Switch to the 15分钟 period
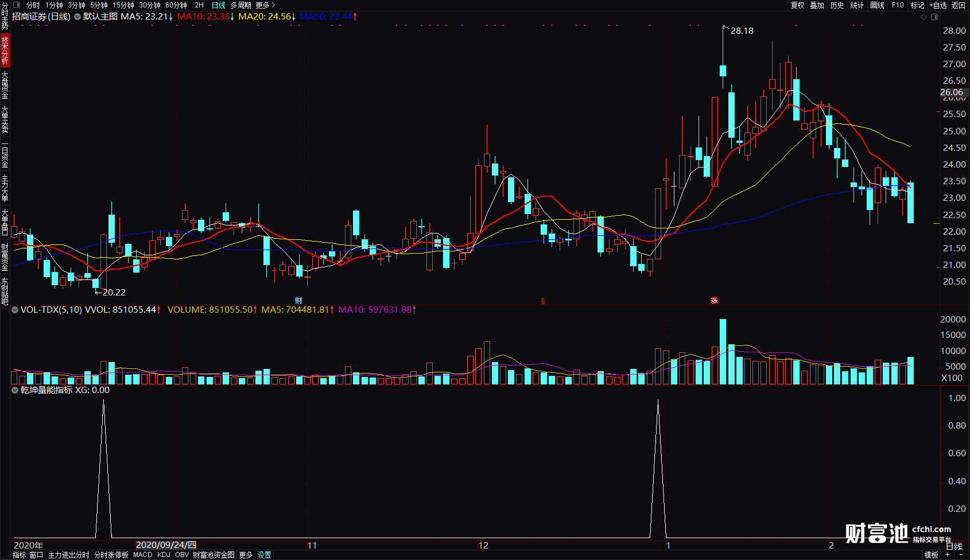970x560 pixels. coord(123,5)
